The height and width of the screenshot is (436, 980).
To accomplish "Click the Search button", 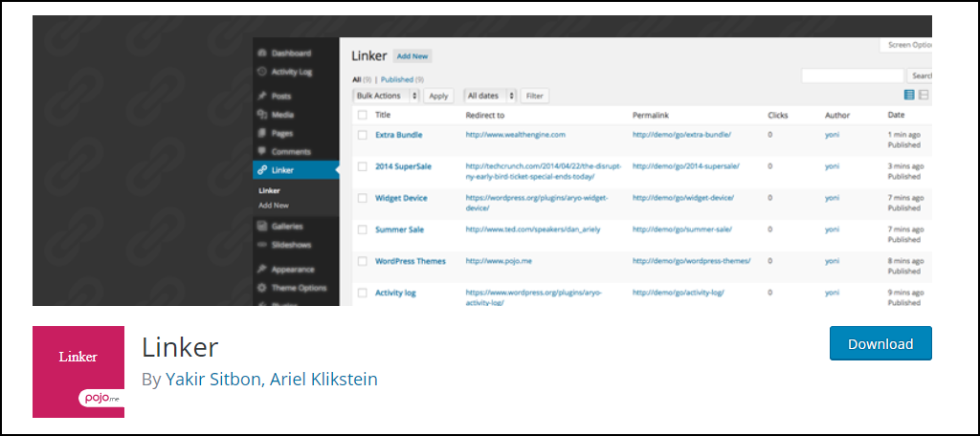I will [x=920, y=76].
